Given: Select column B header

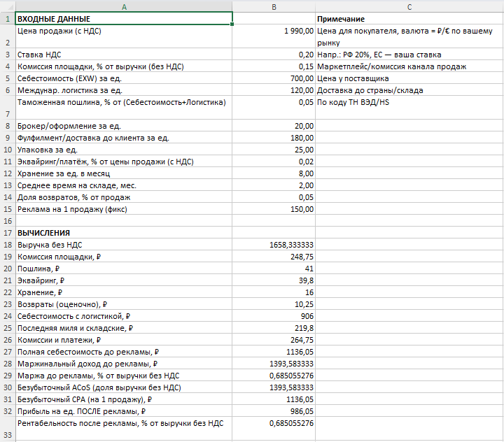Looking at the screenshot, I should point(274,7).
